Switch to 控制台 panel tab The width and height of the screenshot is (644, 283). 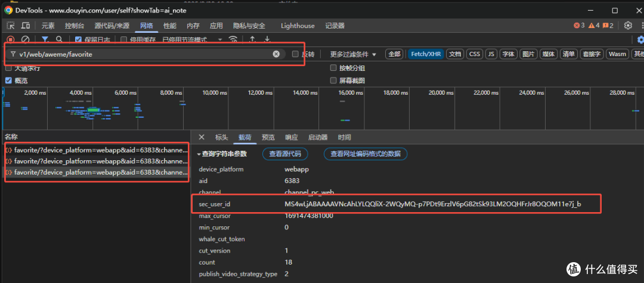(75, 26)
